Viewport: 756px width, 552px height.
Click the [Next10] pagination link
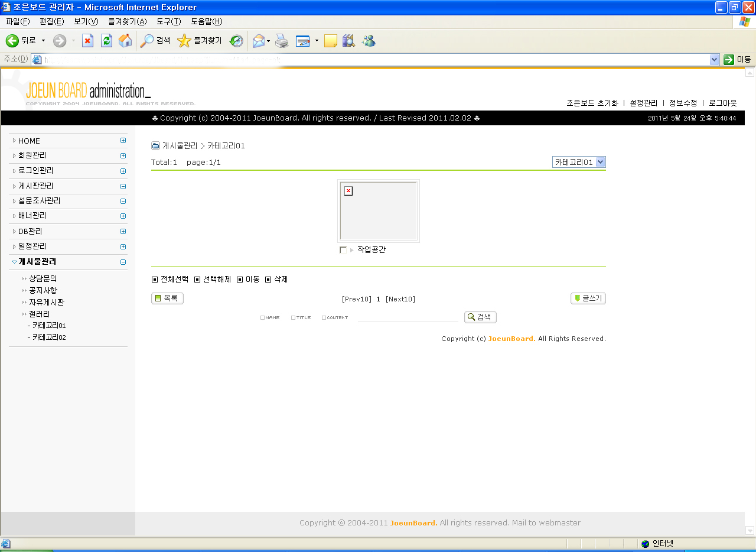click(x=400, y=299)
